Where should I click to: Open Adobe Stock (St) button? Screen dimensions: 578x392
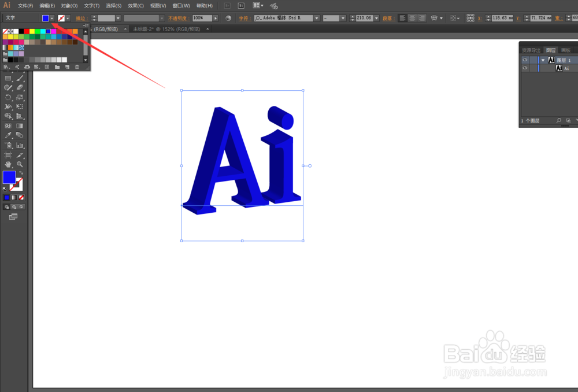[241, 6]
